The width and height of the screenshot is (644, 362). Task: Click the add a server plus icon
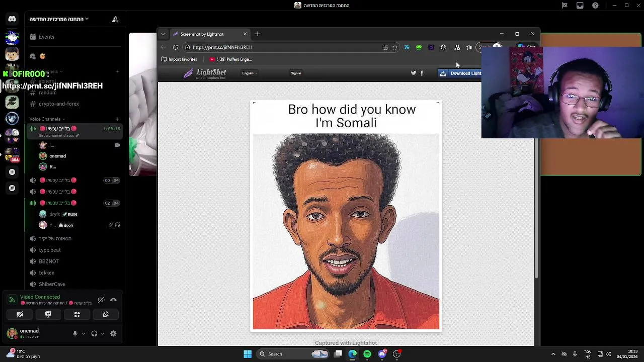pyautogui.click(x=12, y=172)
